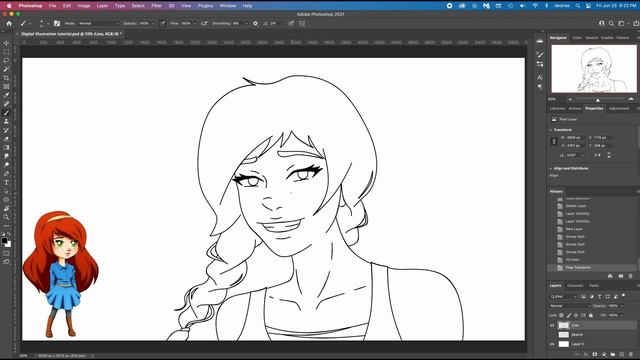
Task: Create new document from state icon in History
Action: point(610,276)
